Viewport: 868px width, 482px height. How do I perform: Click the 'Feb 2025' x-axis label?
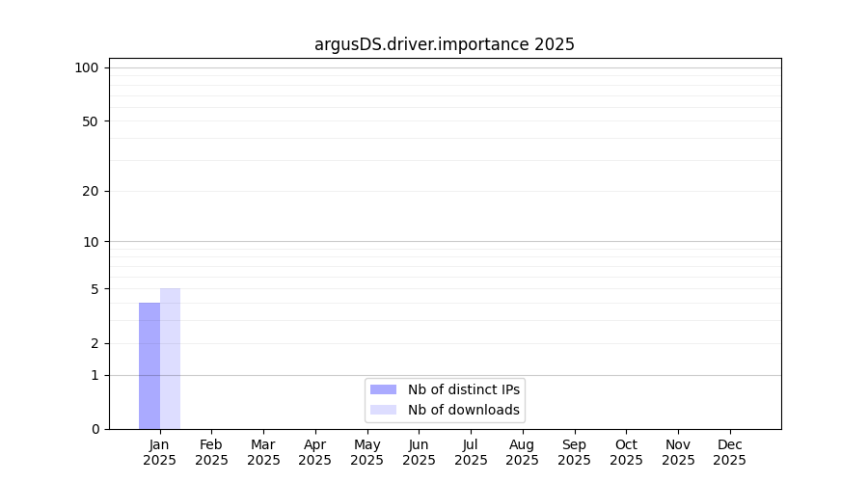(x=211, y=452)
